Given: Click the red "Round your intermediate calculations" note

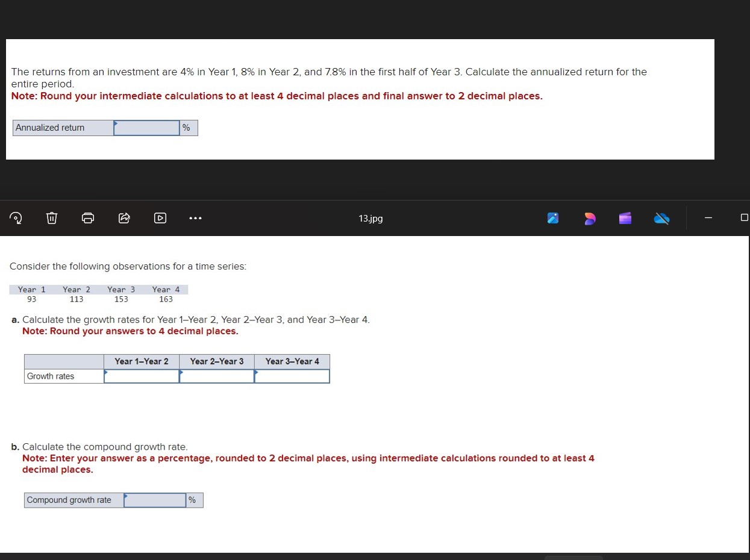Looking at the screenshot, I should 277,96.
